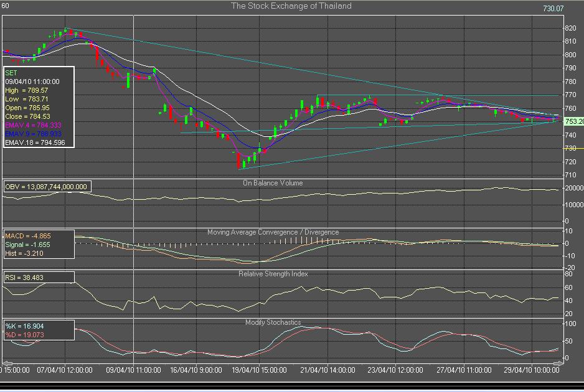Click the '09/04/10 11:00:00' timestamp in the SET info box

[32, 82]
